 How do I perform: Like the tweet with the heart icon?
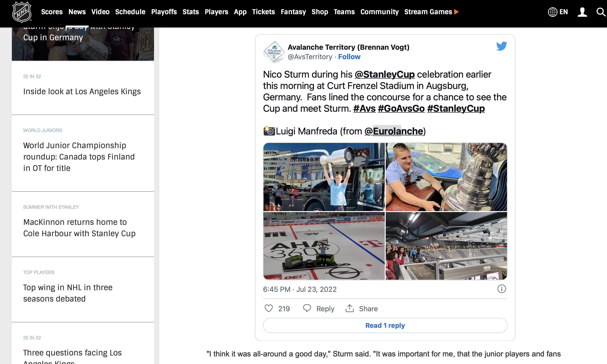click(x=268, y=308)
